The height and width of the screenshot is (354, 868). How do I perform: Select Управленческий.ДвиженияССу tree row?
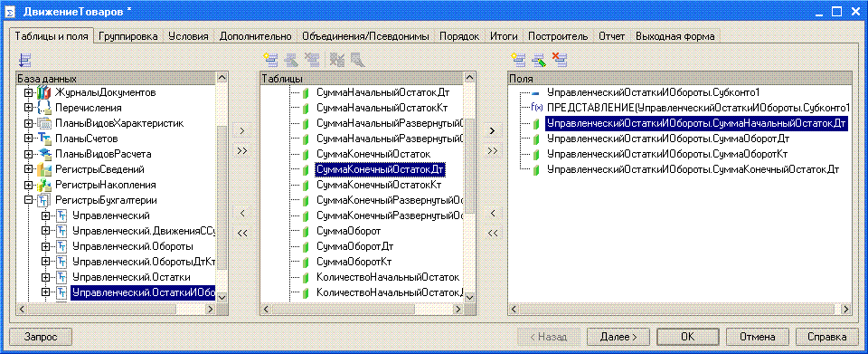[x=144, y=231]
